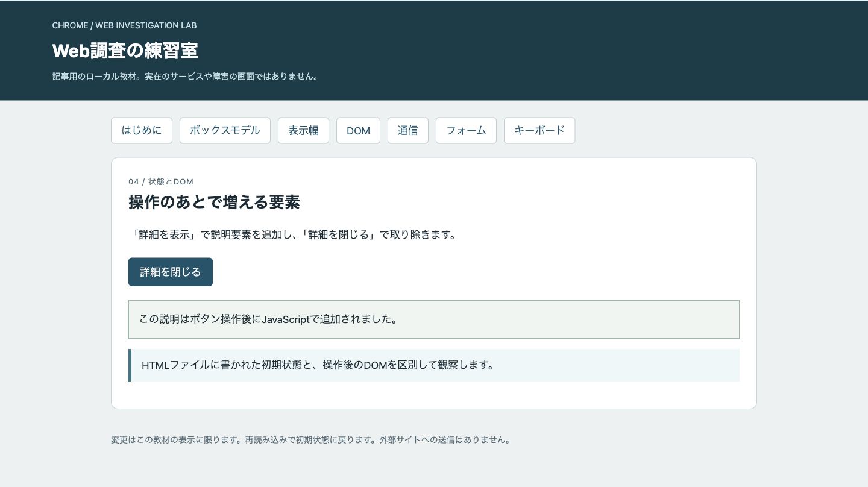Image resolution: width=868 pixels, height=487 pixels.
Task: Open the はじめに tab
Action: (142, 130)
